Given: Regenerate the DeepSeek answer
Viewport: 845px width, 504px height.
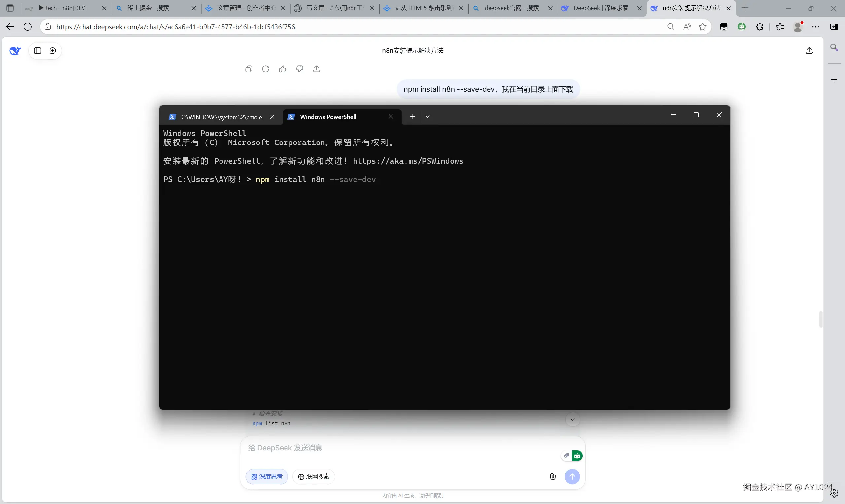Looking at the screenshot, I should point(266,69).
